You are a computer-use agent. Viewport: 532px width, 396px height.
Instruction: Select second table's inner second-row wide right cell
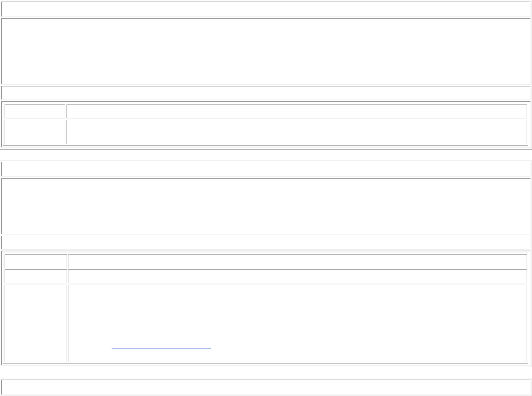click(297, 276)
